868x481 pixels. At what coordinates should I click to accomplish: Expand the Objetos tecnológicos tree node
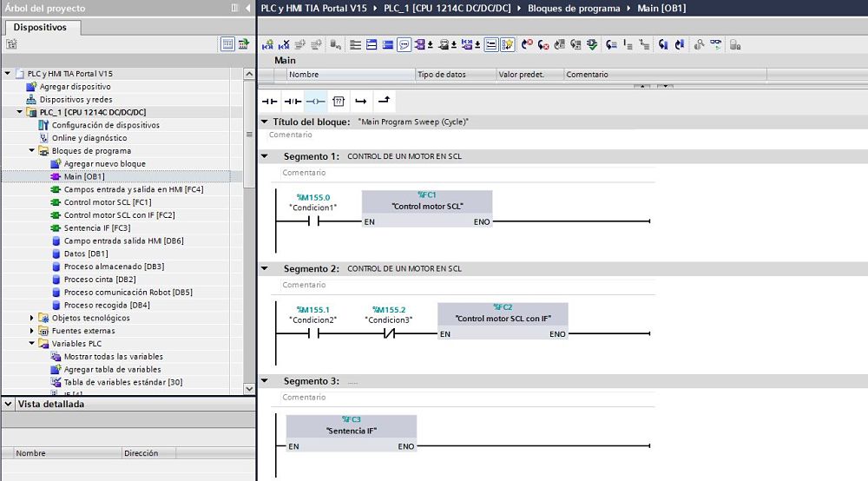(x=32, y=318)
